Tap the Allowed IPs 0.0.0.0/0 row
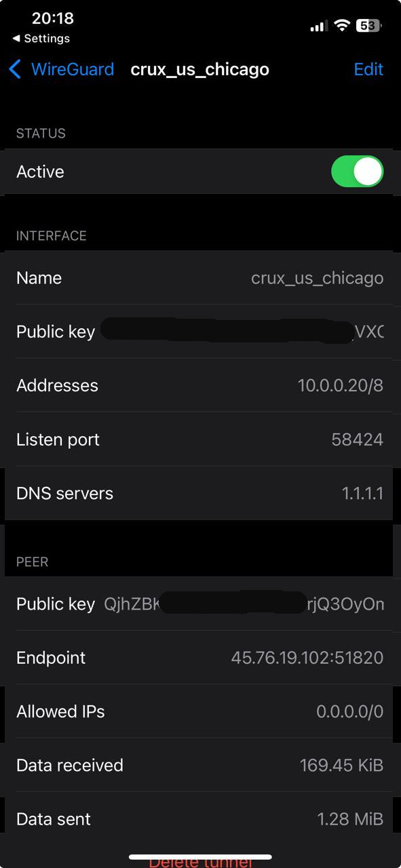The width and height of the screenshot is (401, 868). point(199,711)
